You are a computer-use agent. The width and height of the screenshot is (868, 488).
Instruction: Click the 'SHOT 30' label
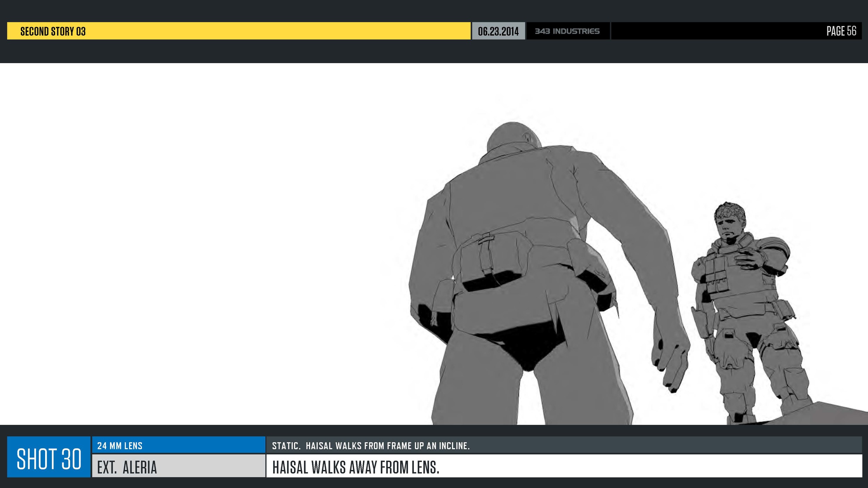[x=49, y=459]
